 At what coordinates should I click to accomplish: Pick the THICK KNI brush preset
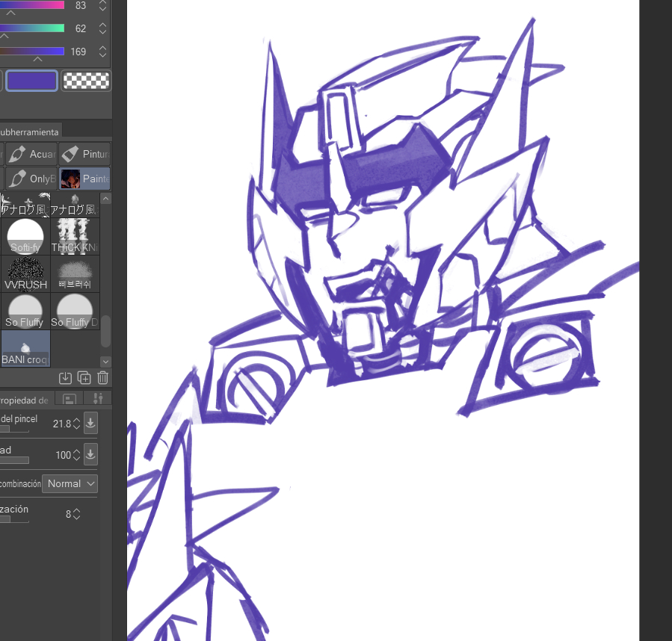point(75,236)
